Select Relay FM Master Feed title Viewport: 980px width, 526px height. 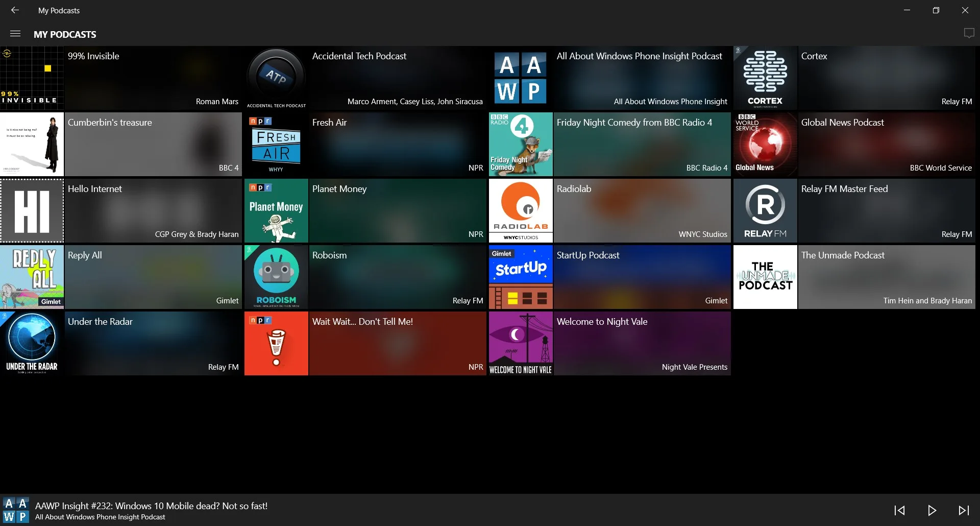(x=845, y=189)
